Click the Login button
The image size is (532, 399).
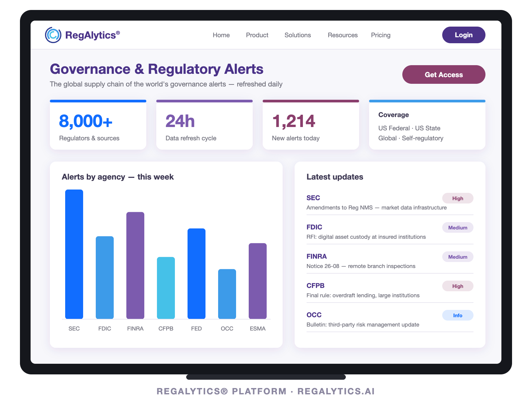coord(464,35)
